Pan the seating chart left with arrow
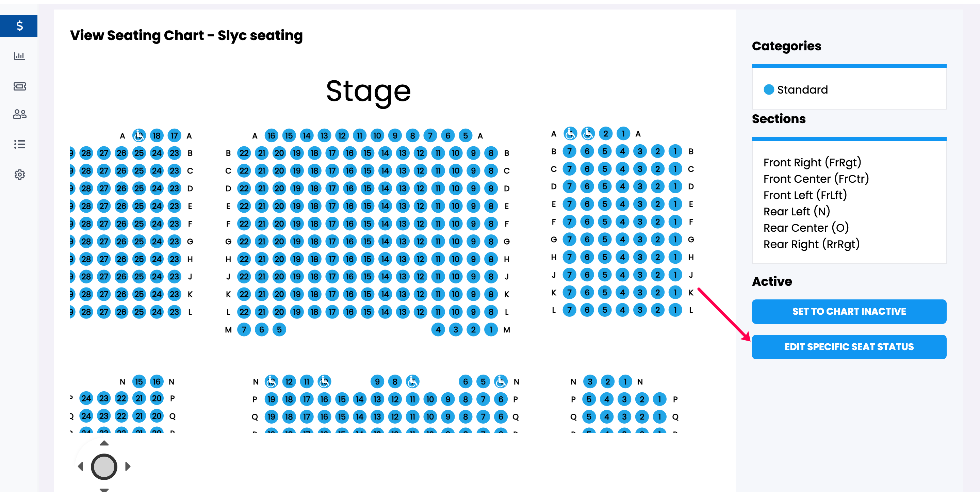 pyautogui.click(x=80, y=466)
